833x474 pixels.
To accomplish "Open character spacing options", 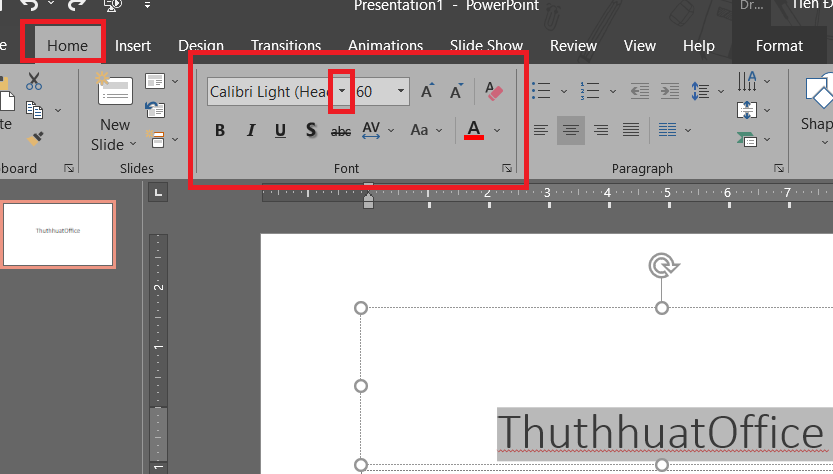I will (x=371, y=130).
